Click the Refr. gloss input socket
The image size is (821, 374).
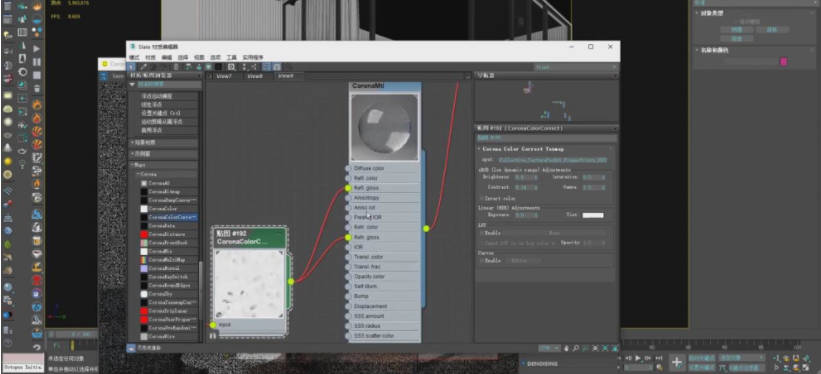348,237
